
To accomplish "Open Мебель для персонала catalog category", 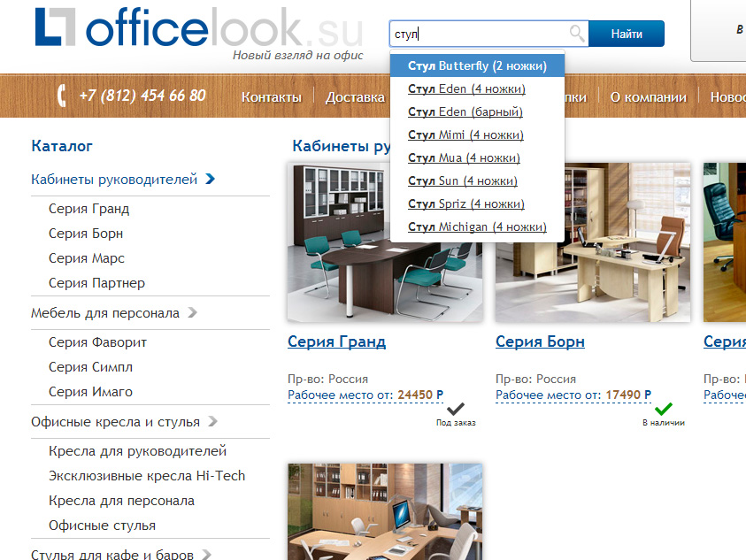I will tap(105, 313).
